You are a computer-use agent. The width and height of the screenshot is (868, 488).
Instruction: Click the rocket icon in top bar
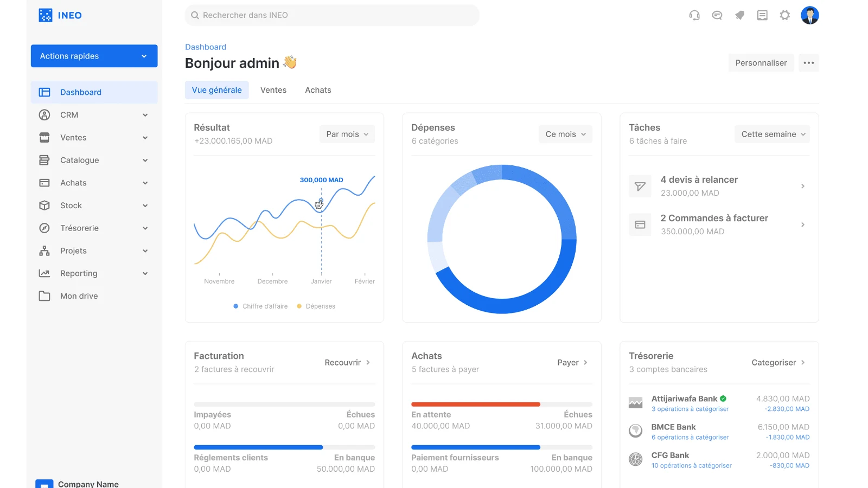(x=739, y=15)
